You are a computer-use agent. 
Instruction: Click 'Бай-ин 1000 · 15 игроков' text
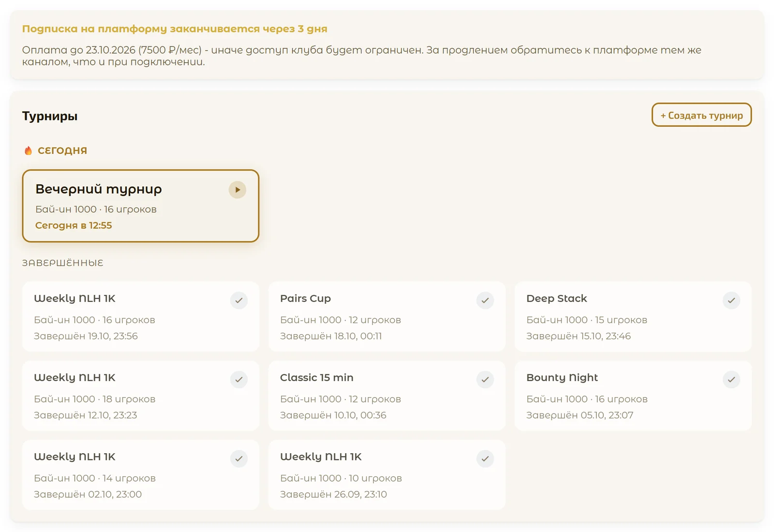[x=587, y=320]
